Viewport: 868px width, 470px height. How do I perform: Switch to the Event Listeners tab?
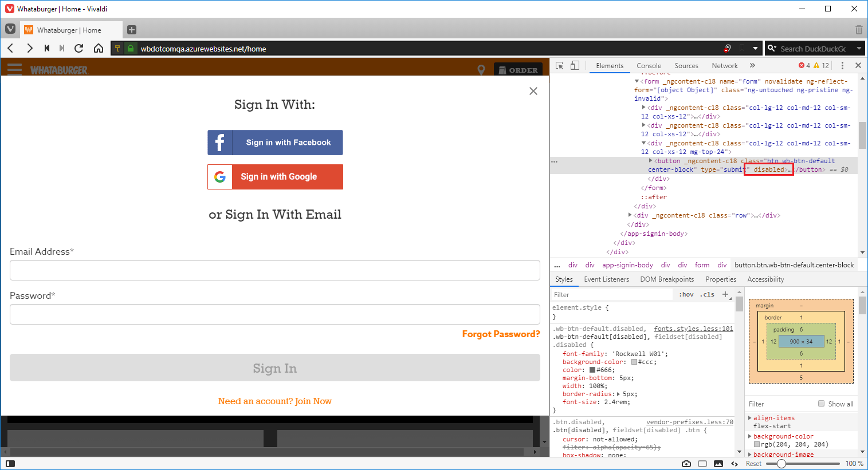point(606,279)
